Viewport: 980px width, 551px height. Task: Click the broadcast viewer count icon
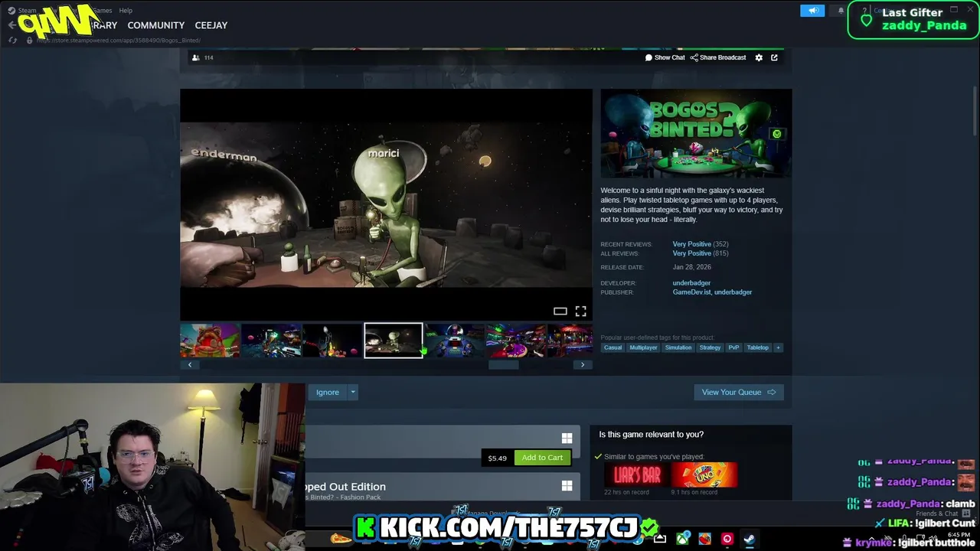click(196, 57)
